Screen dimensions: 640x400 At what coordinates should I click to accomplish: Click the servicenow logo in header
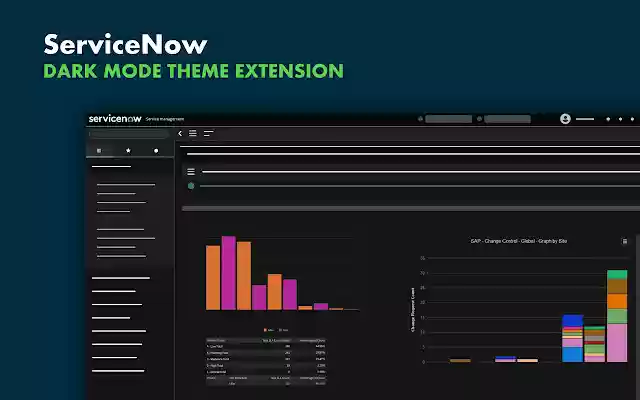pos(115,119)
